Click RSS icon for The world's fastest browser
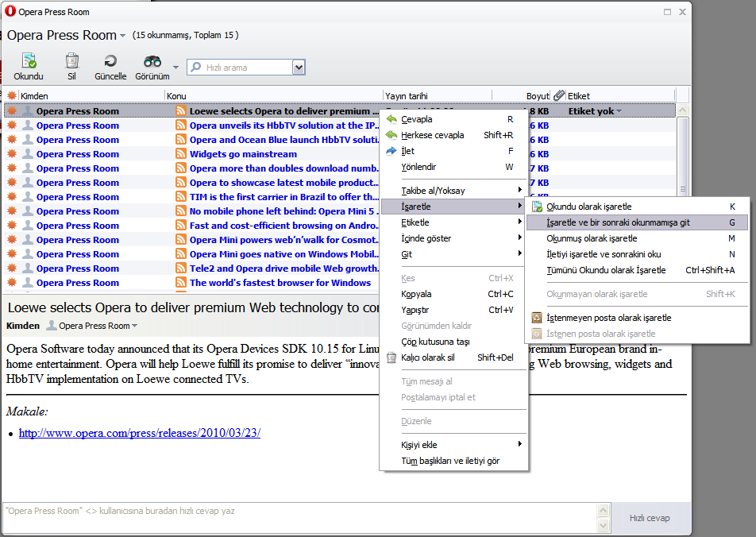Screen dimensions: 756x537 [181, 283]
